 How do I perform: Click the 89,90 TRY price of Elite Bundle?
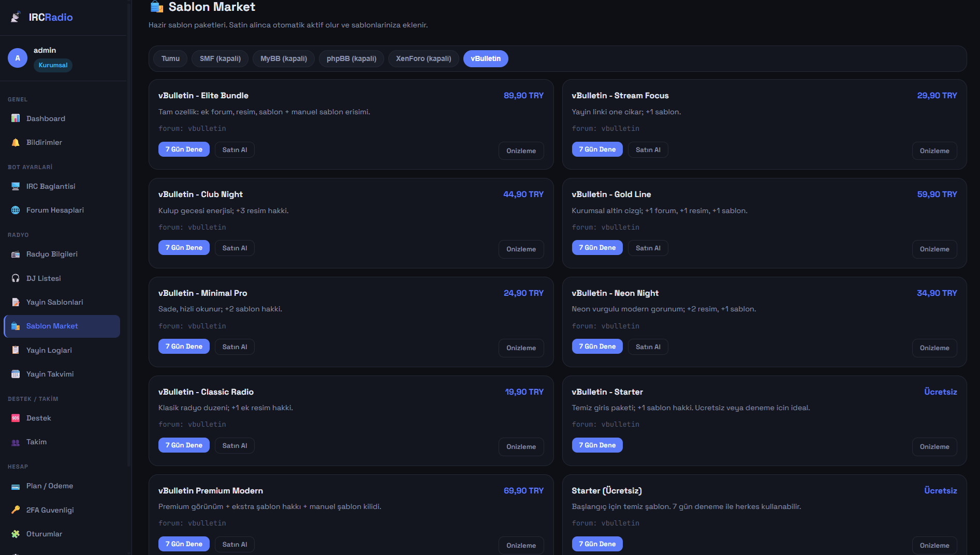pos(523,96)
